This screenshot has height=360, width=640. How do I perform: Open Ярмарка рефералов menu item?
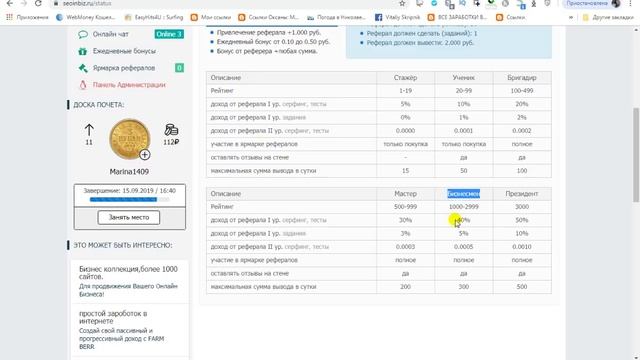click(124, 68)
